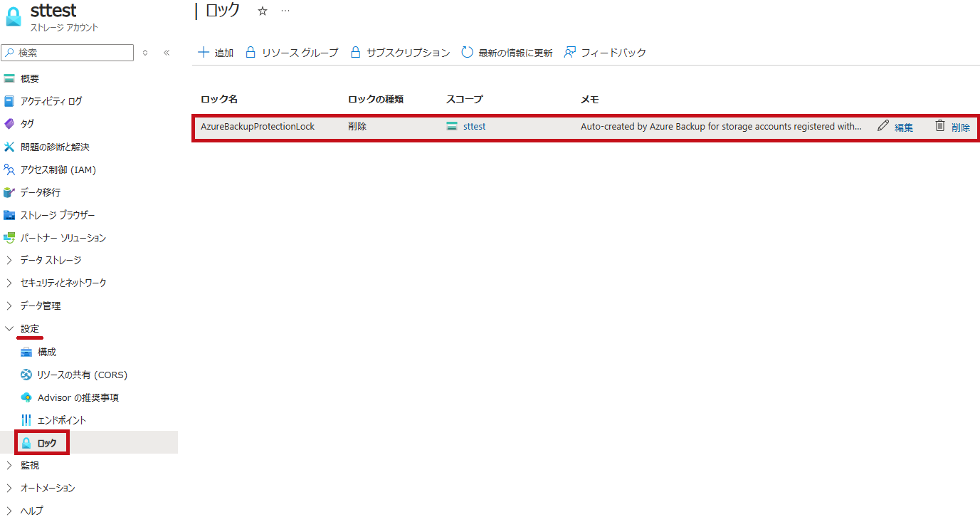Favorite the page with the star icon

[263, 11]
